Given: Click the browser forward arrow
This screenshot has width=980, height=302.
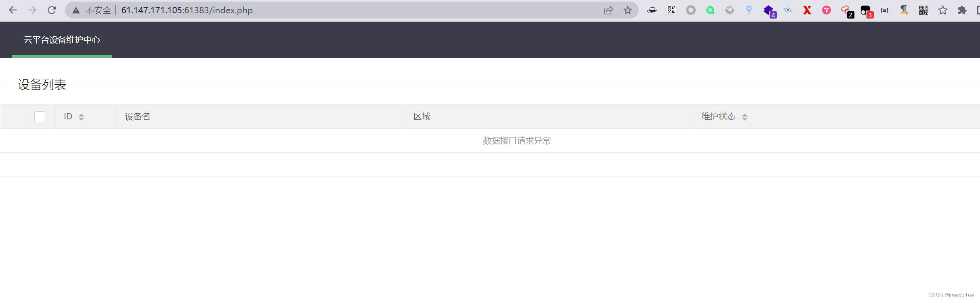Looking at the screenshot, I should [x=32, y=10].
